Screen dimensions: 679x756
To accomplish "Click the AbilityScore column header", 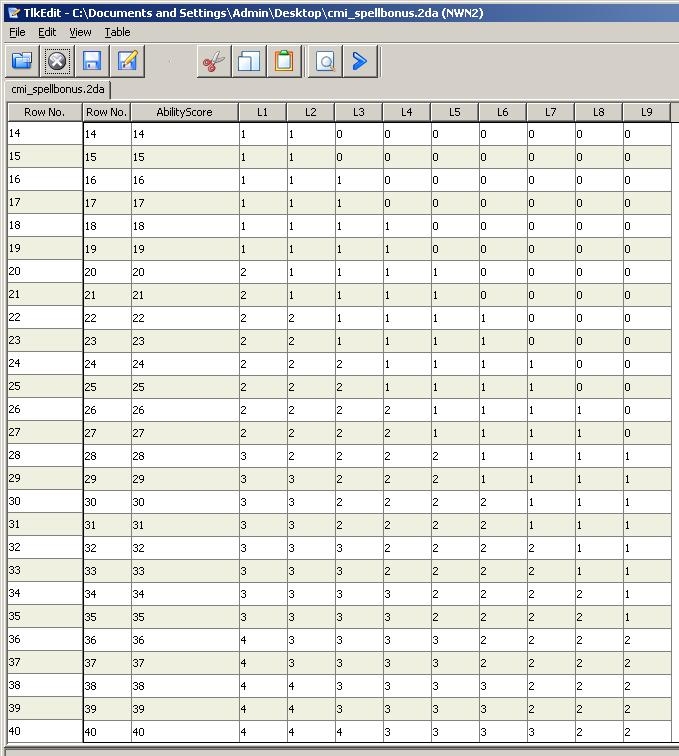I will 184,112.
